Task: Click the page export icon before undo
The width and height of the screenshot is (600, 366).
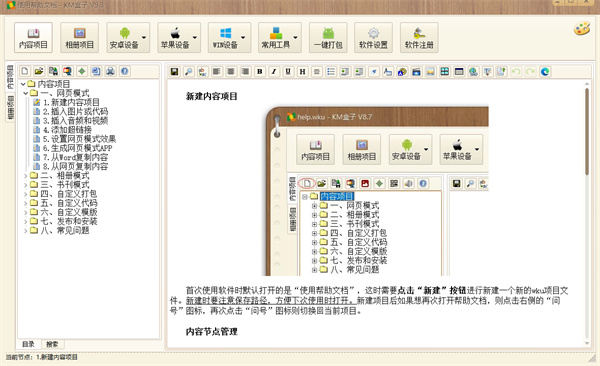Action: (x=502, y=72)
